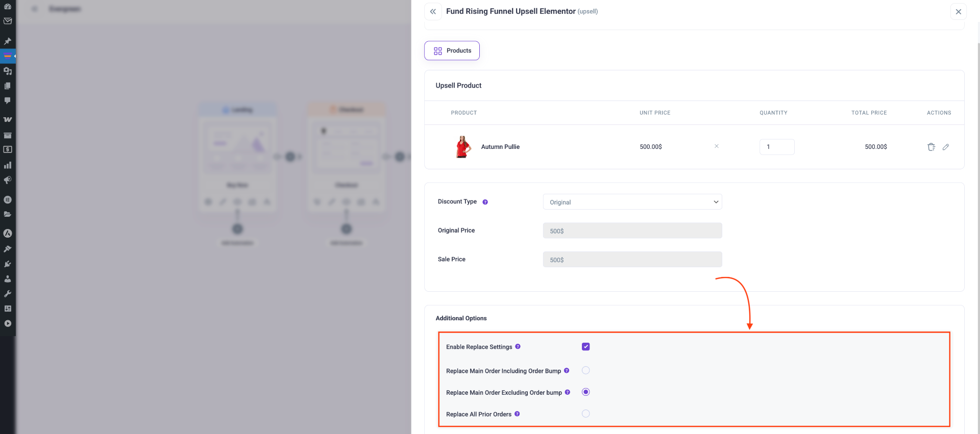Screen dimensions: 980x434
Task: Show help for Including Order Bump option
Action: pos(567,371)
